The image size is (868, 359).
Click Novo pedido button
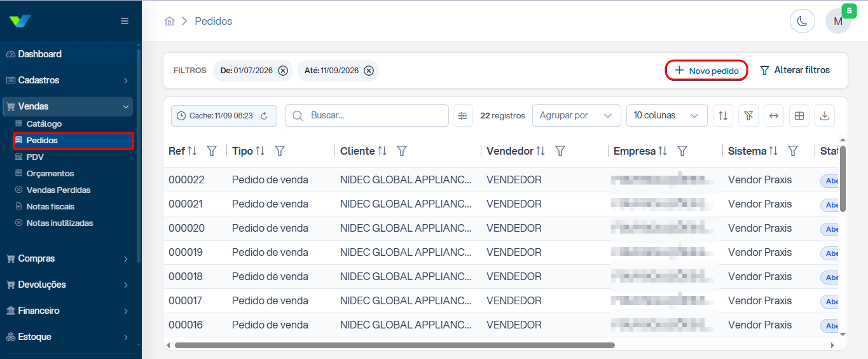(x=706, y=71)
